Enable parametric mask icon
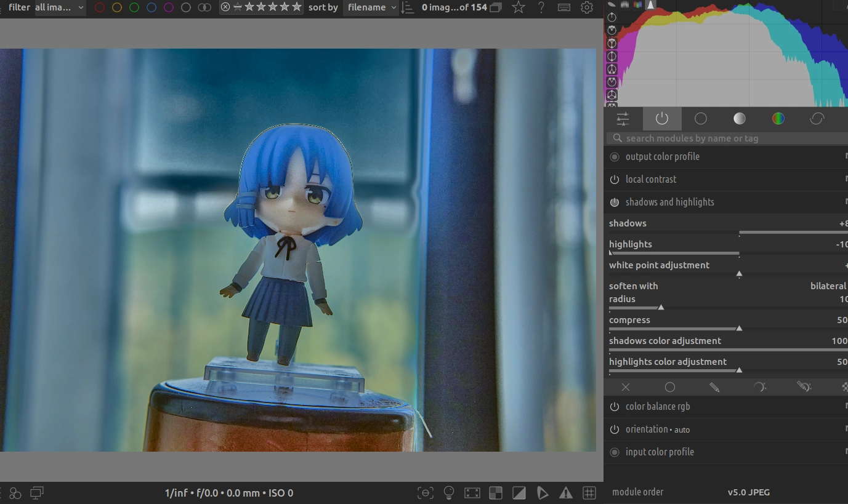Image resolution: width=848 pixels, height=504 pixels. 759,387
